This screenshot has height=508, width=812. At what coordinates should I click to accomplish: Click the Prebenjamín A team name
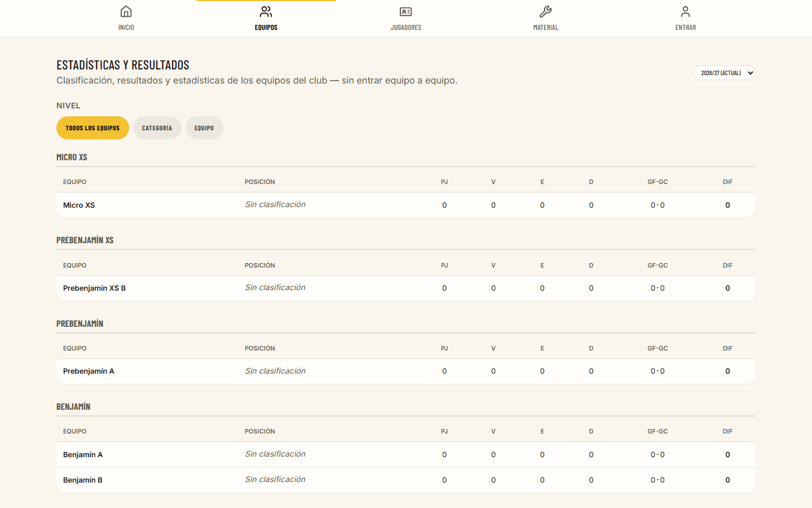point(89,371)
